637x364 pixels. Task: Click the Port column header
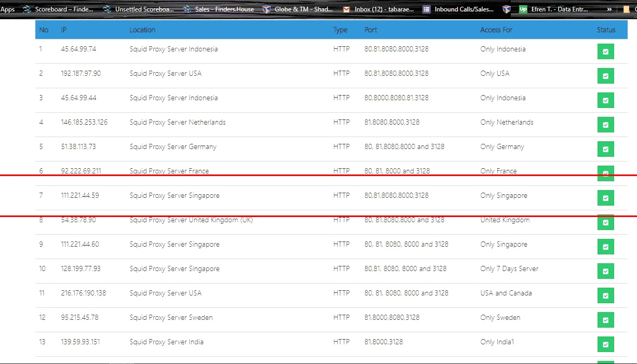tap(370, 30)
